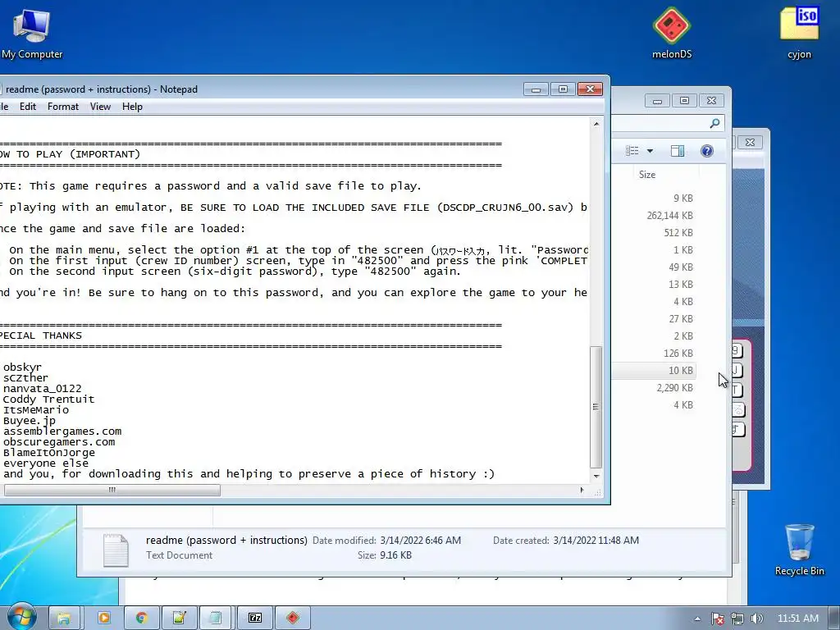The height and width of the screenshot is (630, 840).
Task: Click 'assemblergames.com' line in Notepad
Action: [x=62, y=431]
